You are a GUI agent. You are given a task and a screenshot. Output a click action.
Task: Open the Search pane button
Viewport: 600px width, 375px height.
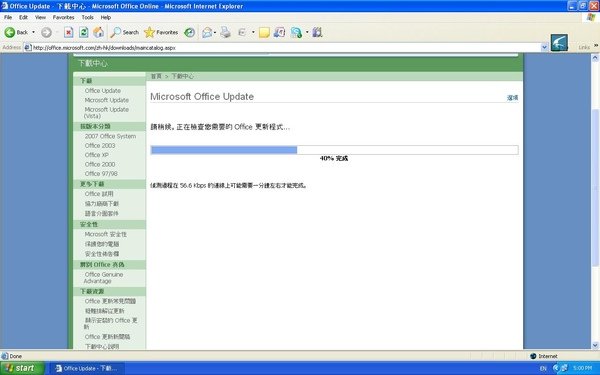click(x=124, y=33)
